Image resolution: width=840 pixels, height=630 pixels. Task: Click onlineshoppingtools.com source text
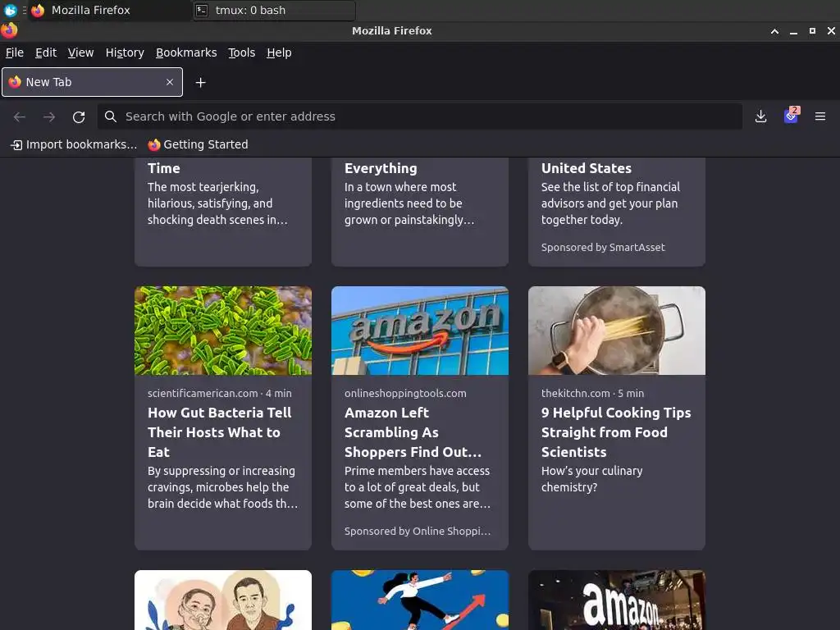point(405,393)
